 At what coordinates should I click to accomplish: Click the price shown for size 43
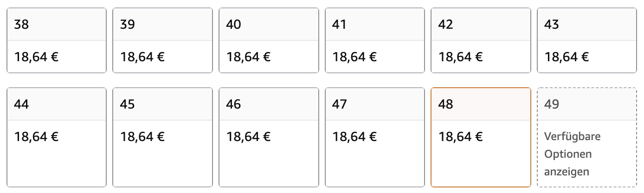point(567,57)
